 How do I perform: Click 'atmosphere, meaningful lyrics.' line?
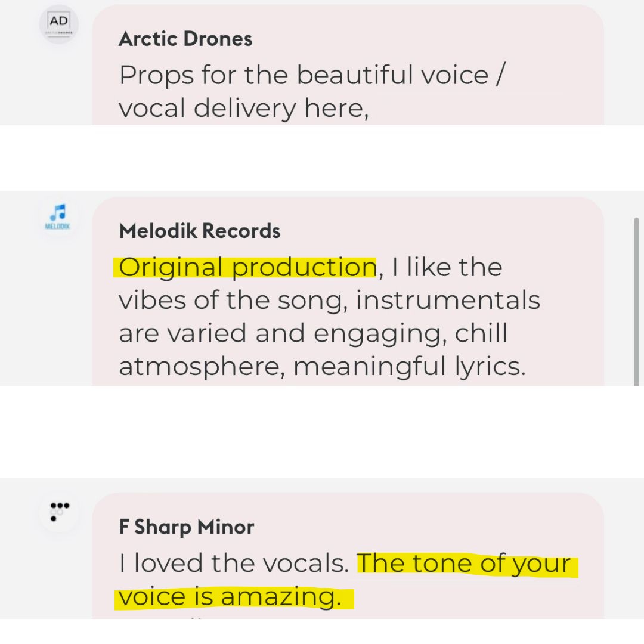tap(323, 366)
